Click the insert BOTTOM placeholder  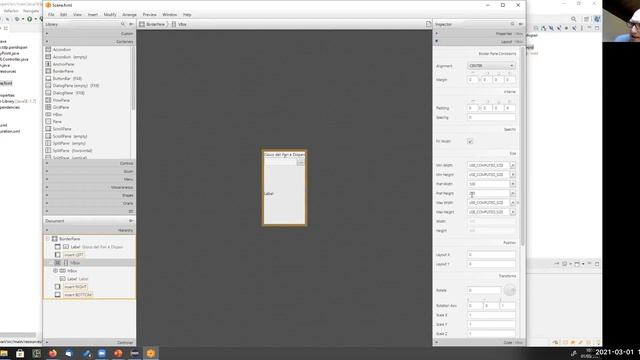(78, 295)
